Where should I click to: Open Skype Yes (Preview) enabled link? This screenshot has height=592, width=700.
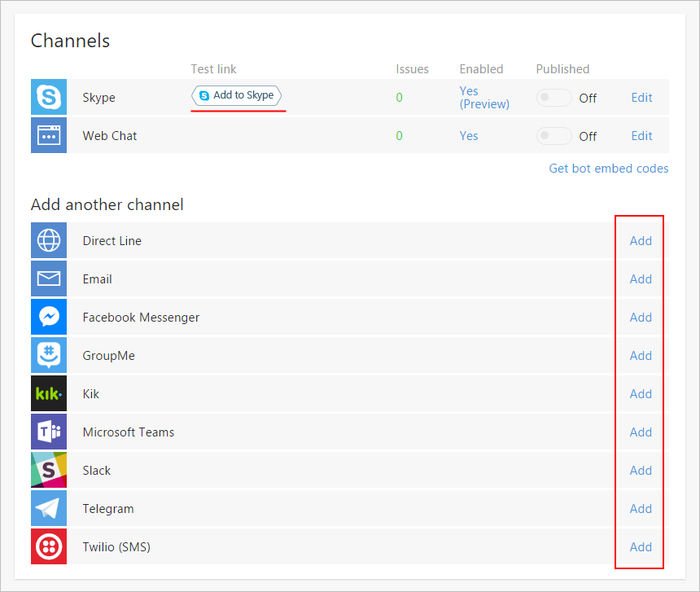[x=484, y=97]
